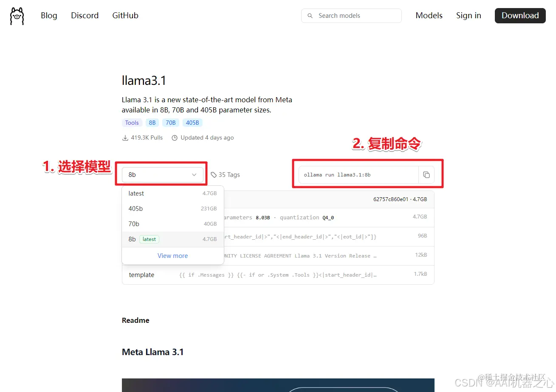Click the Updated 4 days ago text

tap(207, 138)
